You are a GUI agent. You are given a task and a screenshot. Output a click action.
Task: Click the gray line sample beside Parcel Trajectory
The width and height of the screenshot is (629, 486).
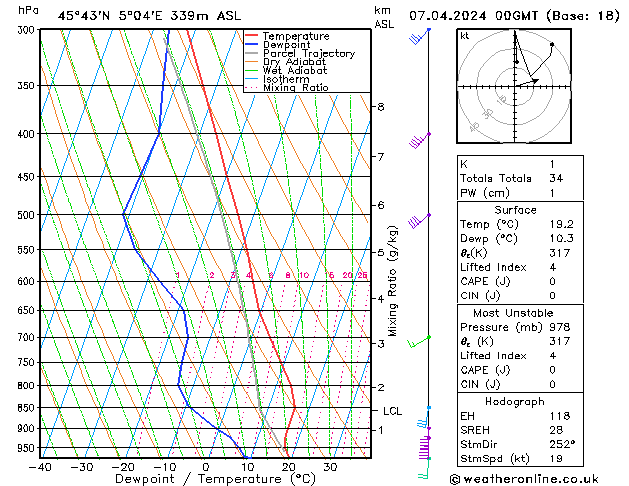coord(252,53)
